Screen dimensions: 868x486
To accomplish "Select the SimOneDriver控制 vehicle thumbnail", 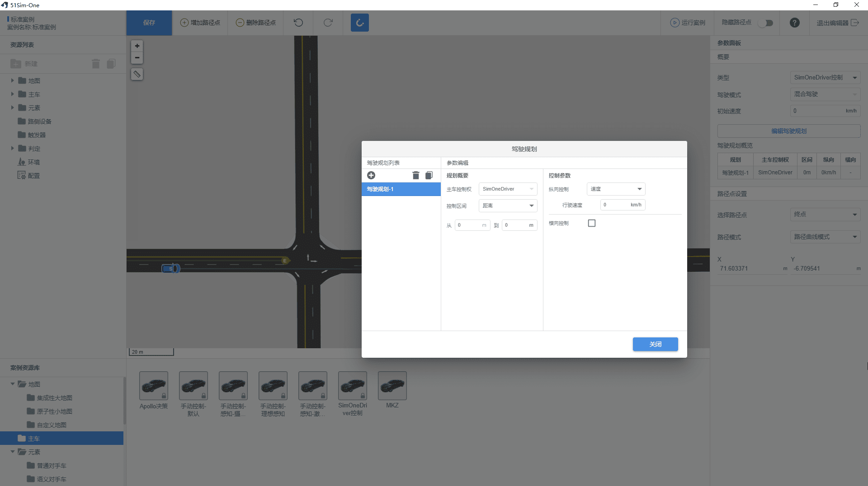I will [353, 385].
